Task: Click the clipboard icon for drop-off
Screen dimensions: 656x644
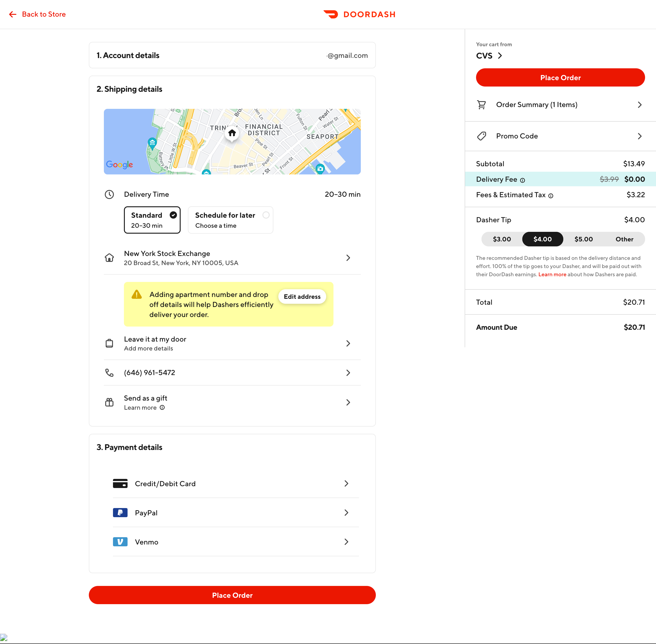Action: coord(109,343)
